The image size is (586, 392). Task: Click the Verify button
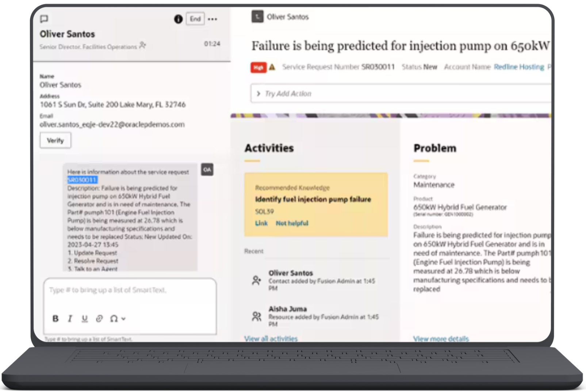(x=55, y=141)
